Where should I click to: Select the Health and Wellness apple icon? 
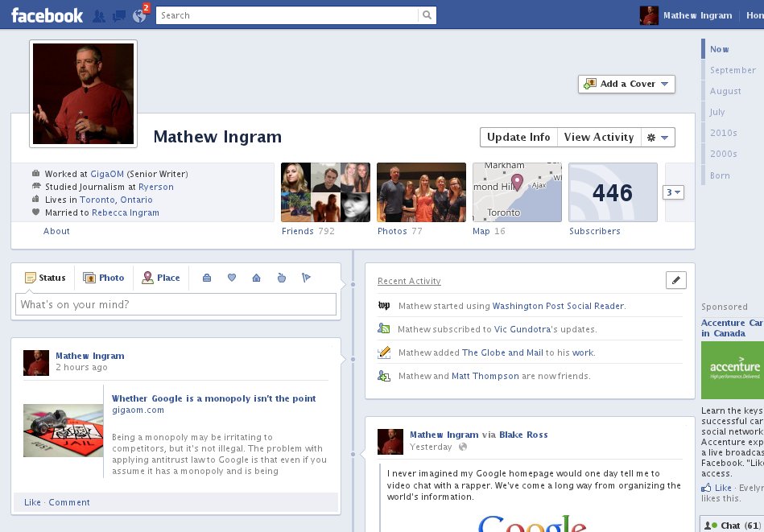282,278
